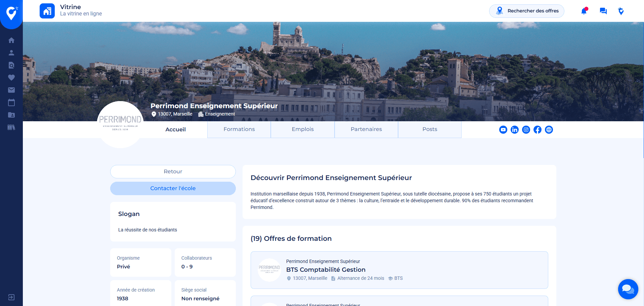Image resolution: width=644 pixels, height=306 pixels.
Task: Click the 13007, Marseille location on banner
Action: click(x=172, y=114)
